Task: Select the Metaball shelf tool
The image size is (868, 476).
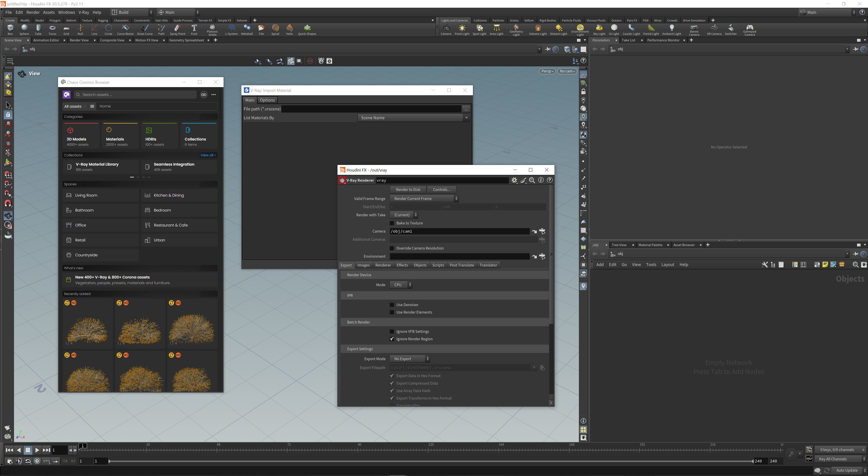Action: [247, 30]
